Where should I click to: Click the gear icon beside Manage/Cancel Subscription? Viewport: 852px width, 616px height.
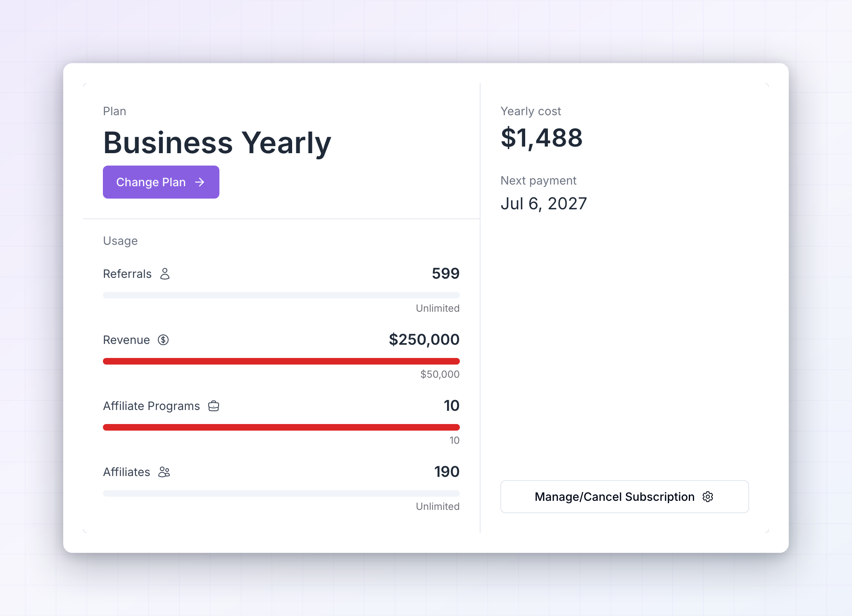pos(708,497)
